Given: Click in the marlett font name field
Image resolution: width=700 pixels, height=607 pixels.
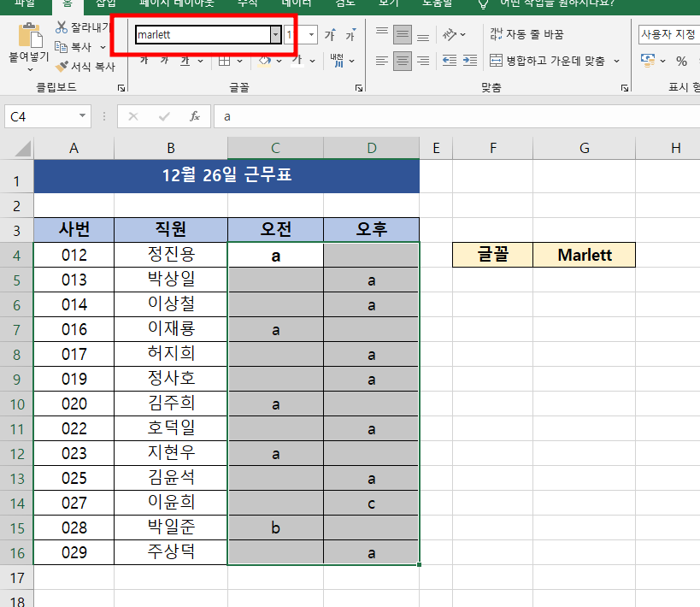Looking at the screenshot, I should tap(203, 34).
